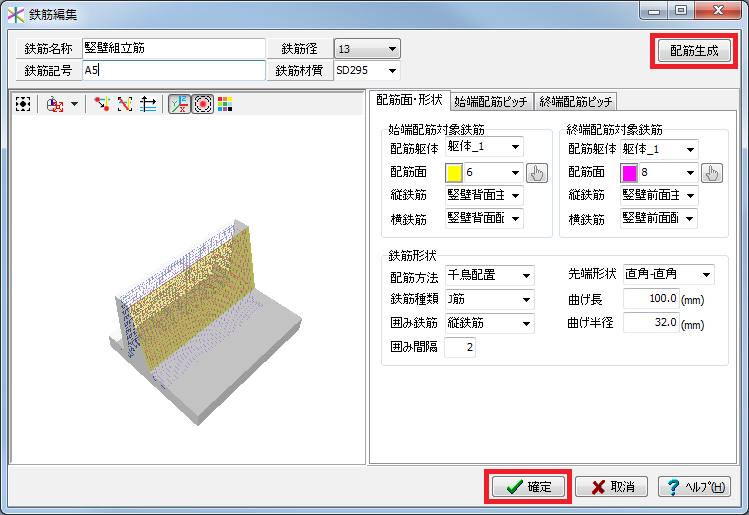Cancel with the 取消 button

point(611,486)
